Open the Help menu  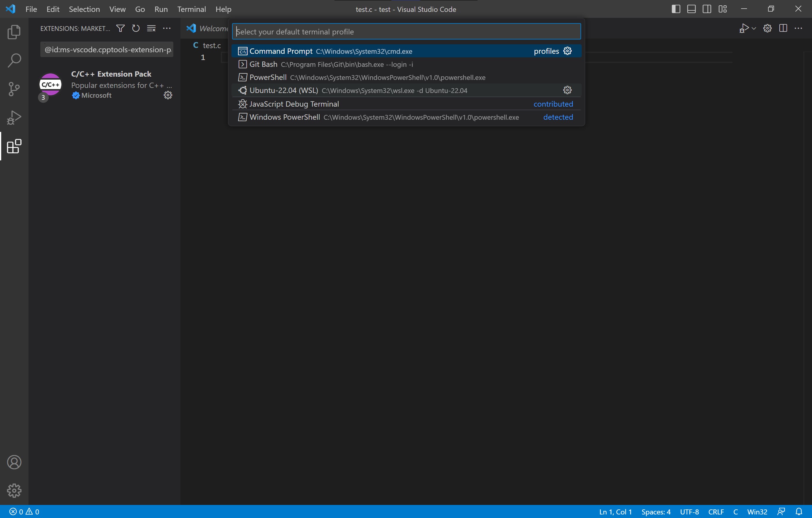tap(223, 9)
